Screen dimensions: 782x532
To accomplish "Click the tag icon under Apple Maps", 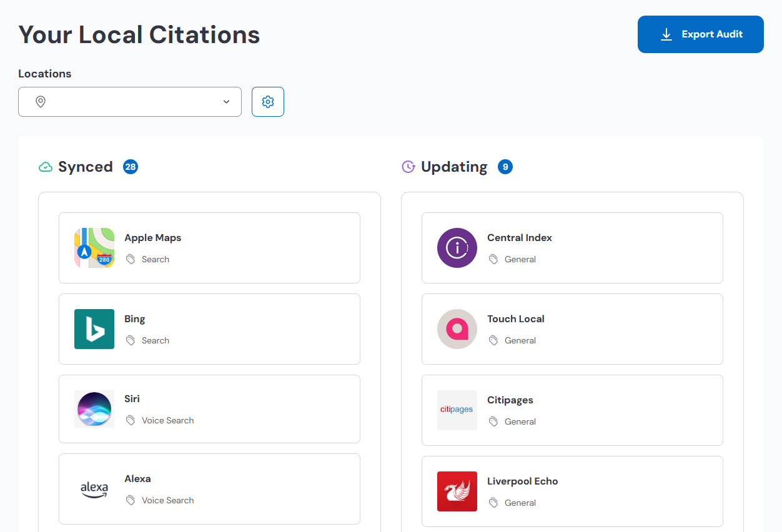I will click(131, 259).
